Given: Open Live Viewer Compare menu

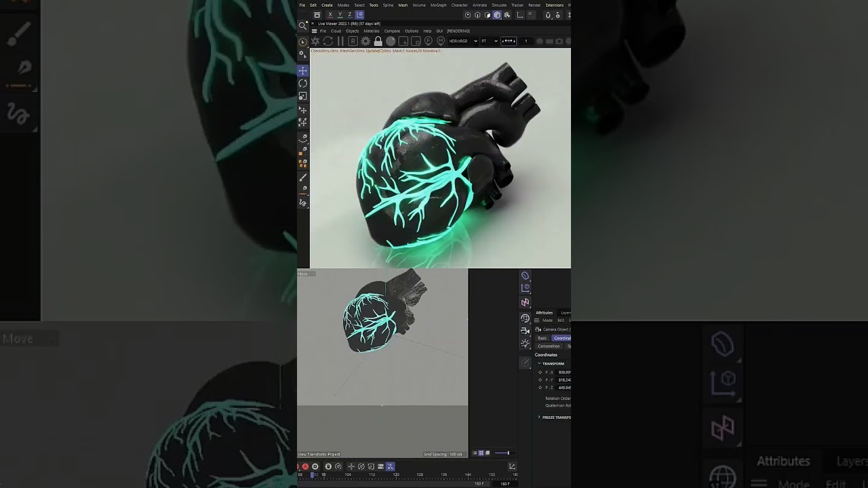Looking at the screenshot, I should click(x=392, y=31).
